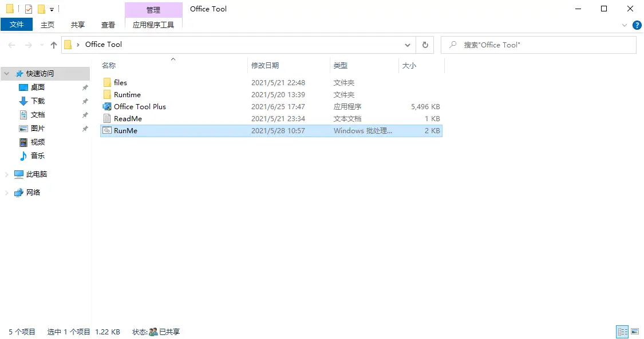The width and height of the screenshot is (644, 339).
Task: Select the details view icon in status bar
Action: point(622,332)
